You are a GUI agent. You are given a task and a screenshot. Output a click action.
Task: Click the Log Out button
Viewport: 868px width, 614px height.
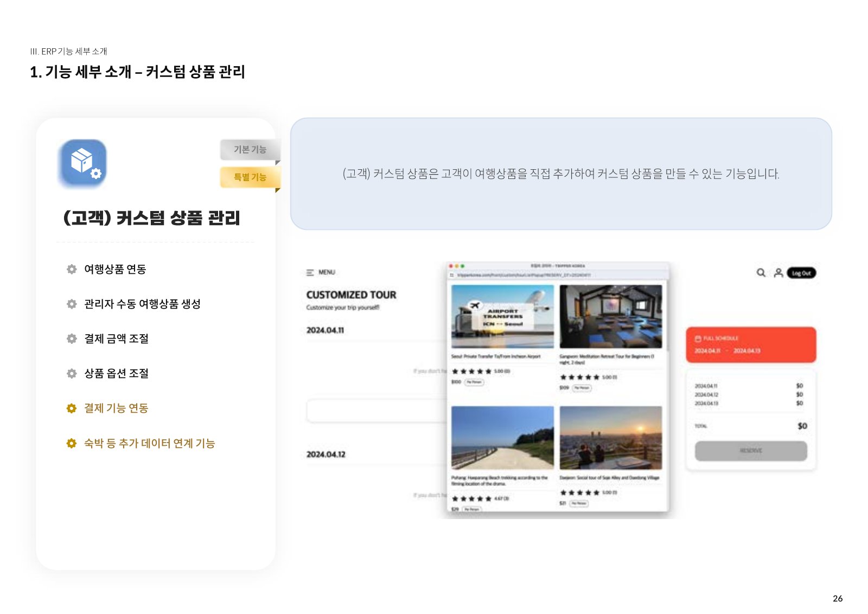pos(801,273)
